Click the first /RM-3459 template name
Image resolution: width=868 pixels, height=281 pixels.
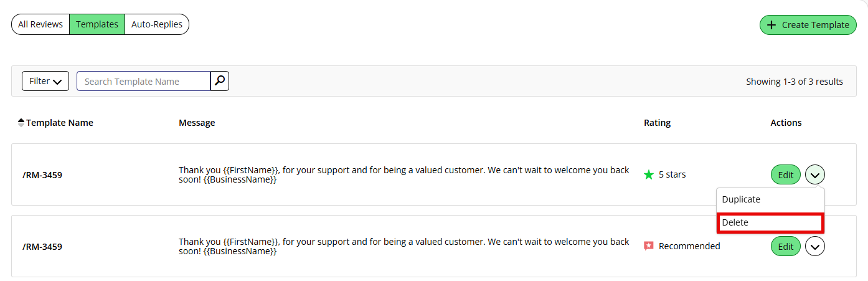42,175
